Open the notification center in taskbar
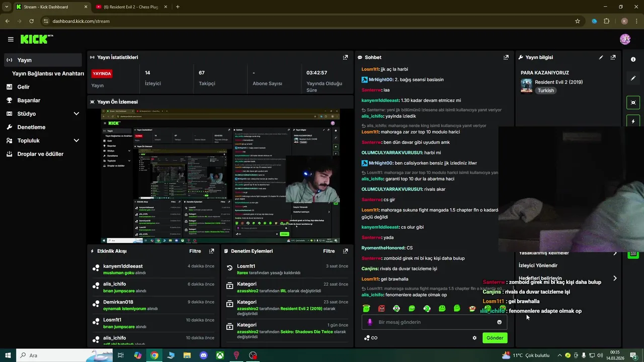This screenshot has width=644, height=362. click(x=634, y=355)
